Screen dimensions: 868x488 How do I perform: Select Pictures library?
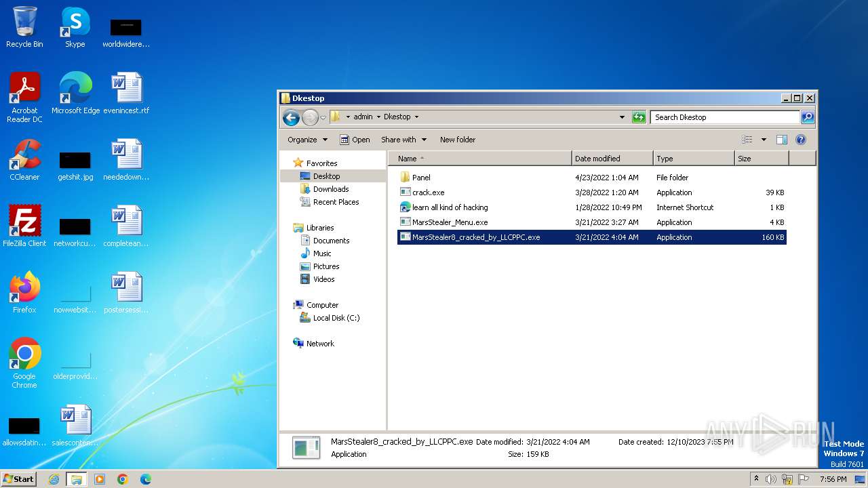326,266
